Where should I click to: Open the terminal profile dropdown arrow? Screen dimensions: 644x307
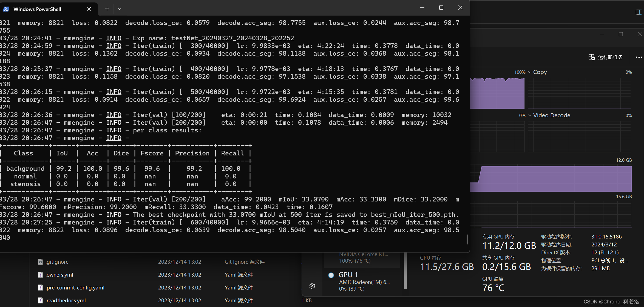pos(120,9)
